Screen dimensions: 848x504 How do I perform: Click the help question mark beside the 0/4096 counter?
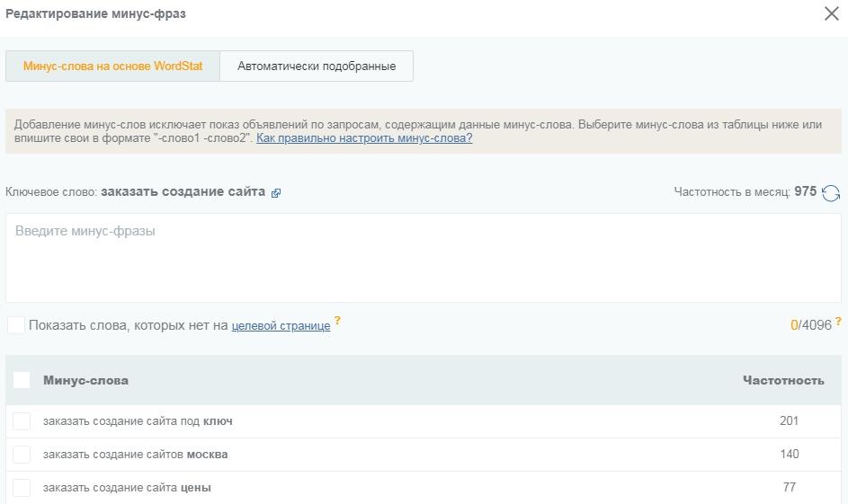pos(839,320)
